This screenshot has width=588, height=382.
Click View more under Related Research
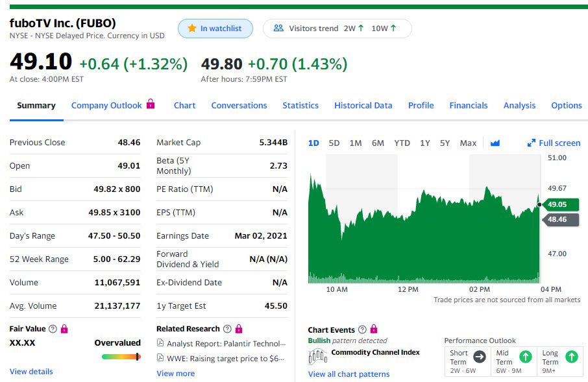coord(175,374)
